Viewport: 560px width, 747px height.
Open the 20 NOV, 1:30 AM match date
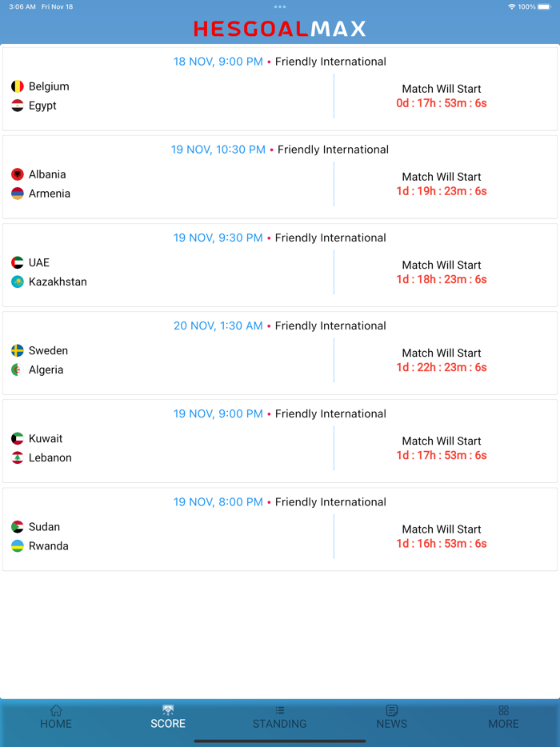pos(218,326)
